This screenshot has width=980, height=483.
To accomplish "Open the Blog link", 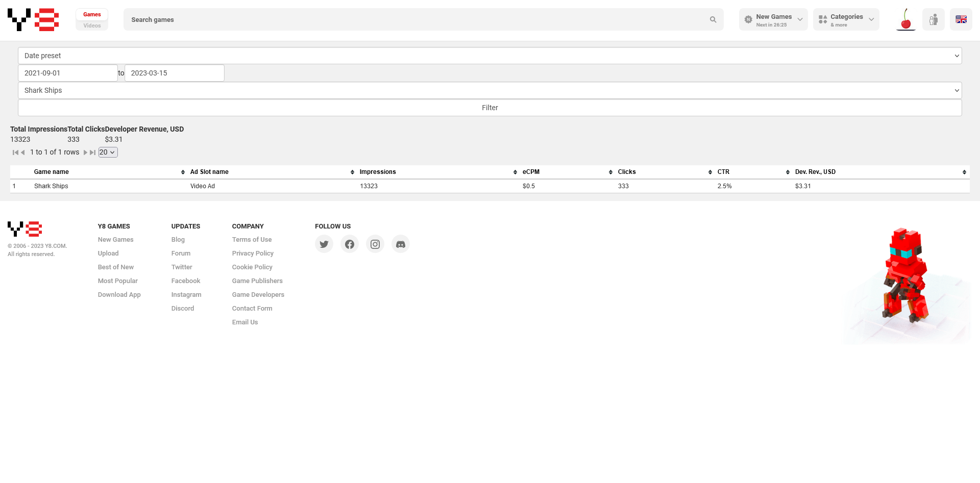I will (x=178, y=240).
